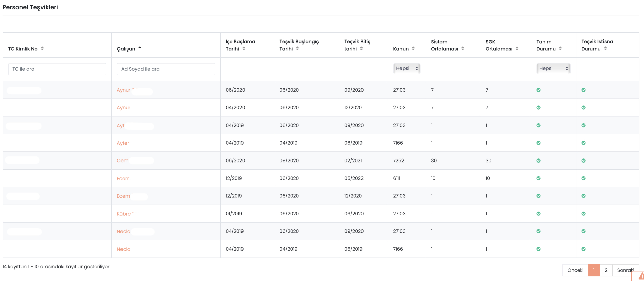Screen dimensions: 644x281
Task: Sort by TC Kimlik No column
Action: coord(42,48)
